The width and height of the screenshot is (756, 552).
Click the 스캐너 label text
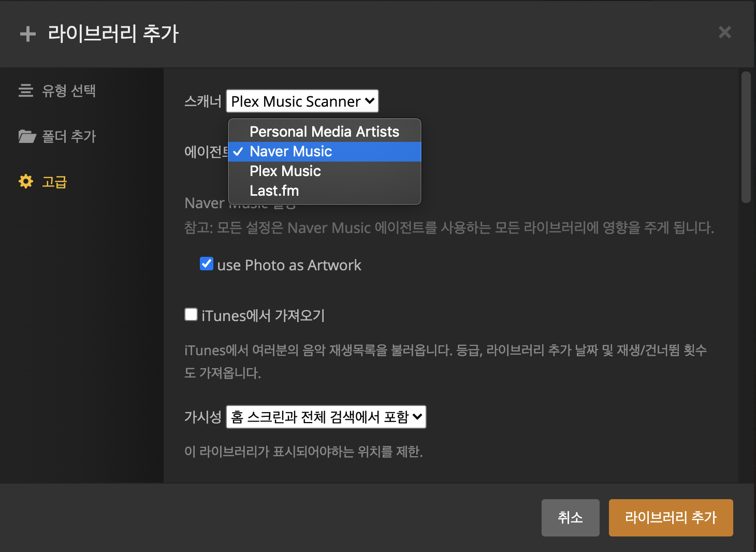pyautogui.click(x=203, y=101)
